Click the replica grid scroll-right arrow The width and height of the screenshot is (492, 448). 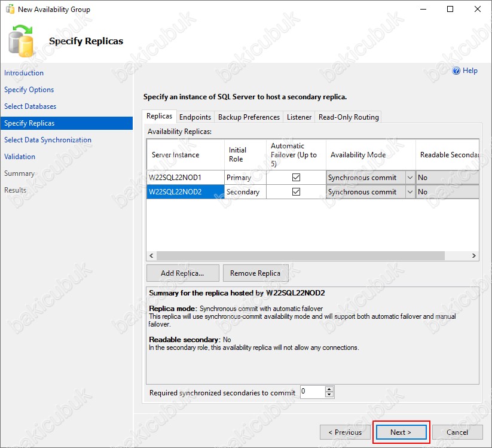pos(474,256)
